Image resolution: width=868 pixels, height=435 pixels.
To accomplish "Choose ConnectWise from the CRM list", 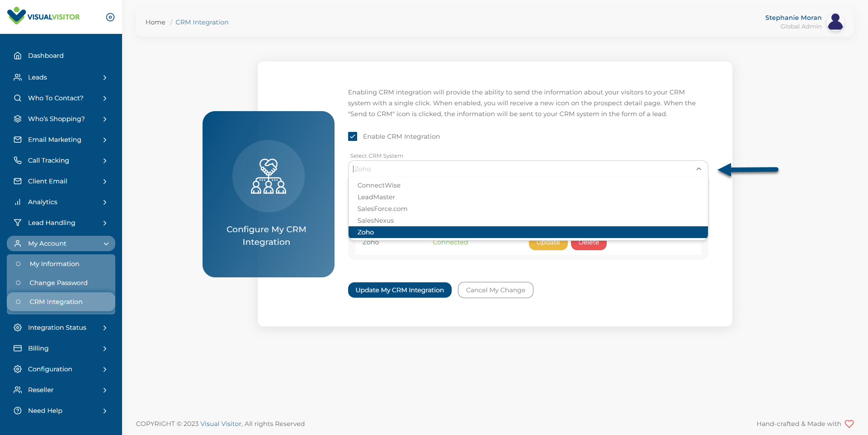I will tap(528, 185).
